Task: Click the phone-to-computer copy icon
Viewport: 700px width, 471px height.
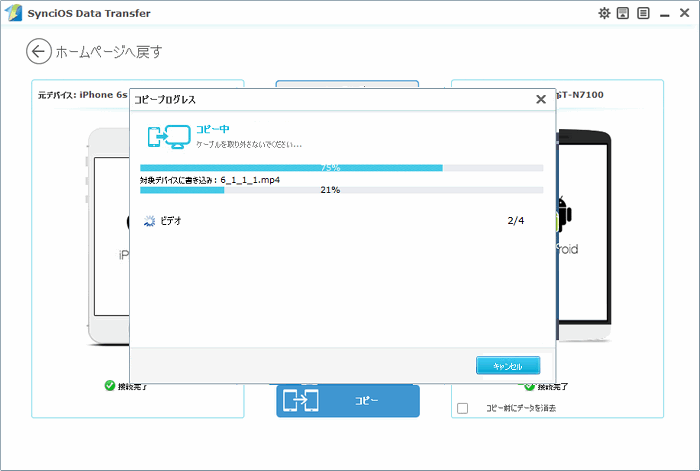Action: click(x=169, y=137)
